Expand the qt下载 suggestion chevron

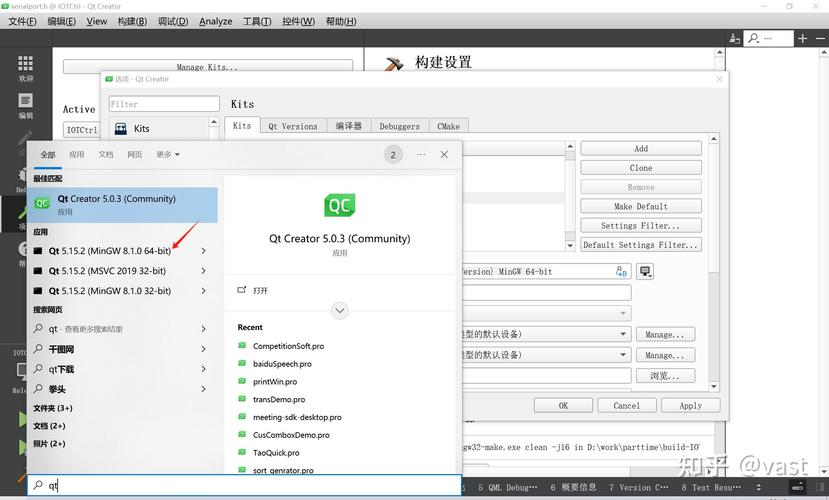pyautogui.click(x=204, y=369)
